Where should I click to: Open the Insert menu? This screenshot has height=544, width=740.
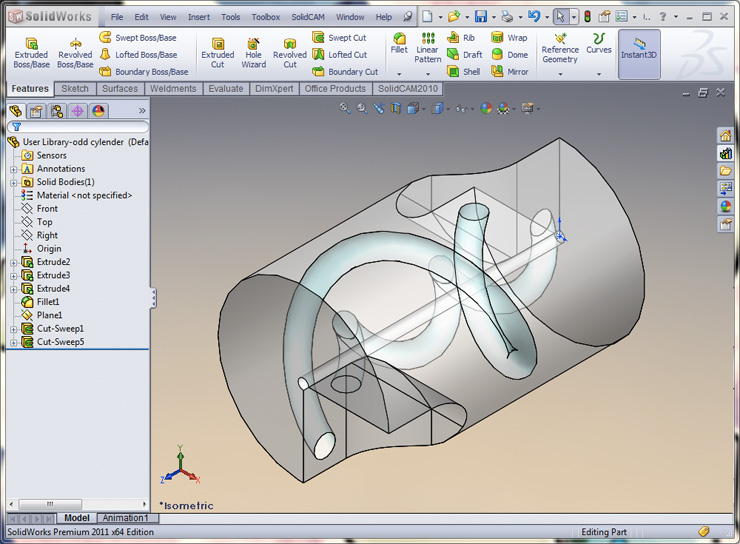(x=199, y=17)
